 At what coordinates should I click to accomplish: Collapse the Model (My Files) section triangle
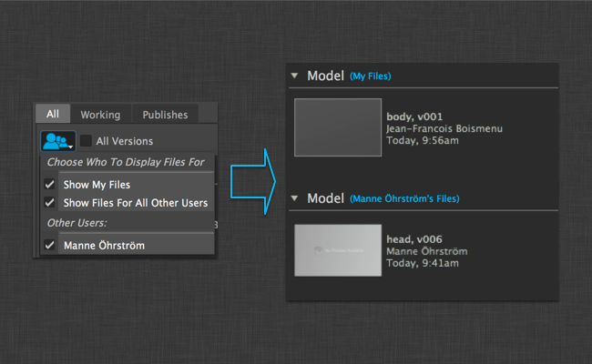[x=295, y=76]
